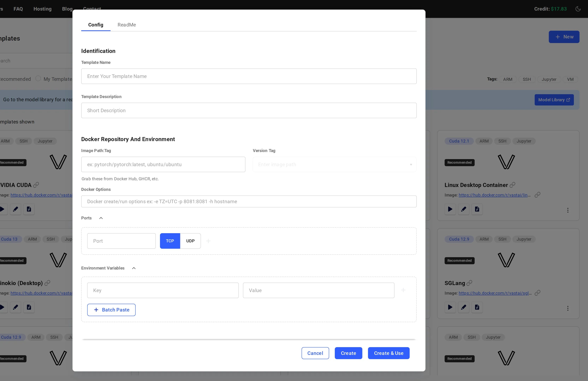Focus Image Path:Tag input field
The image size is (588, 381).
(x=163, y=164)
